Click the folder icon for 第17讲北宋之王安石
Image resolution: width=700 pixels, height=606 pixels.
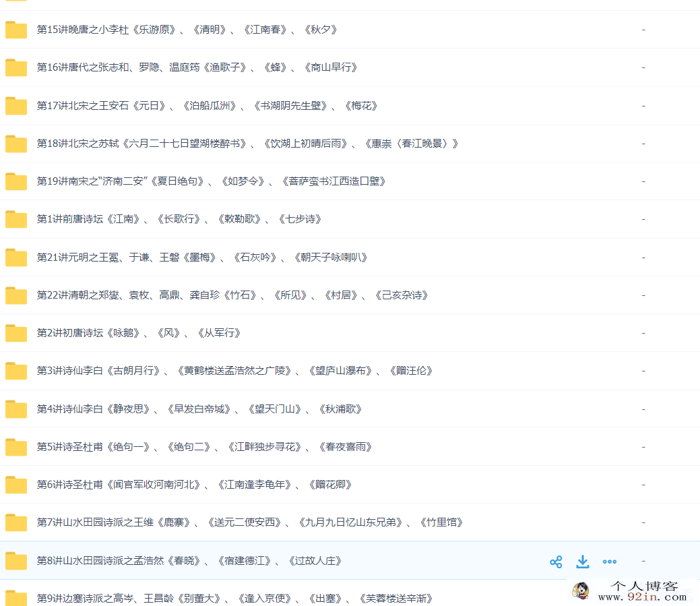tap(16, 106)
